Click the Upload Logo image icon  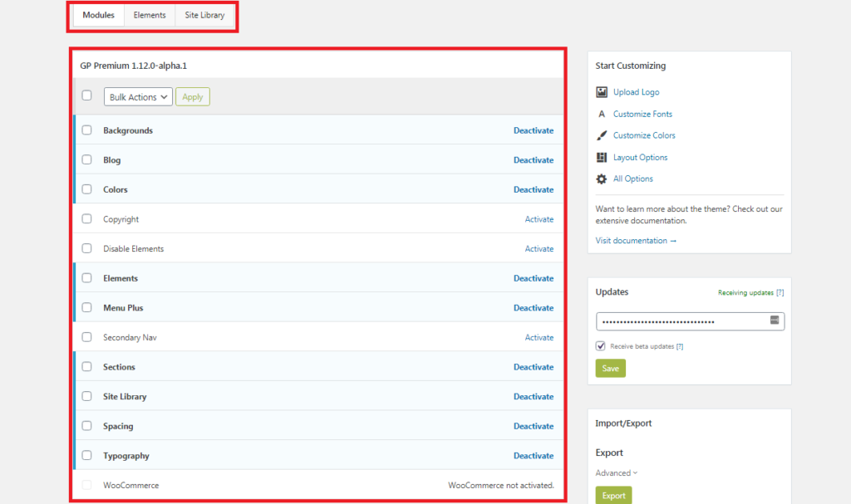tap(602, 92)
